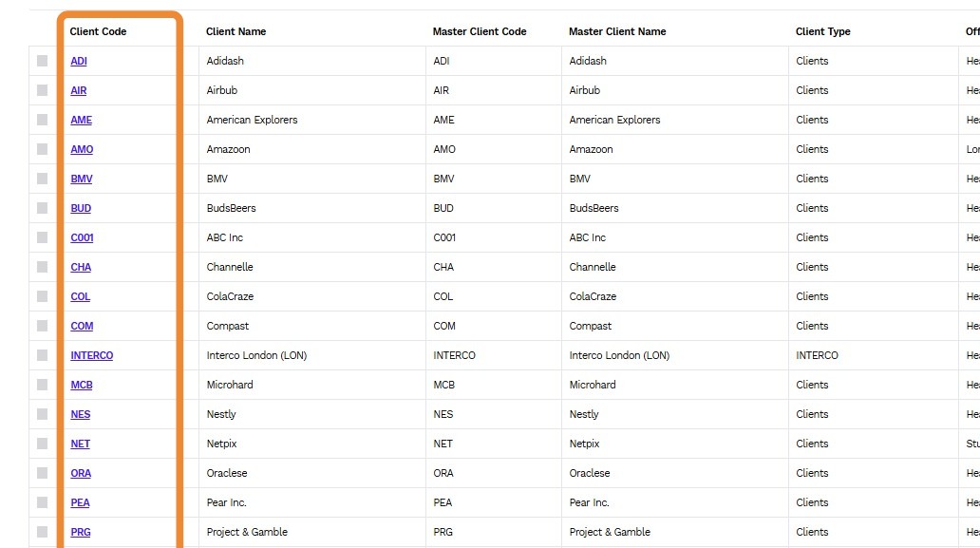This screenshot has height=548, width=980.
Task: Check the box for the ColaCraze row
Action: (x=43, y=296)
